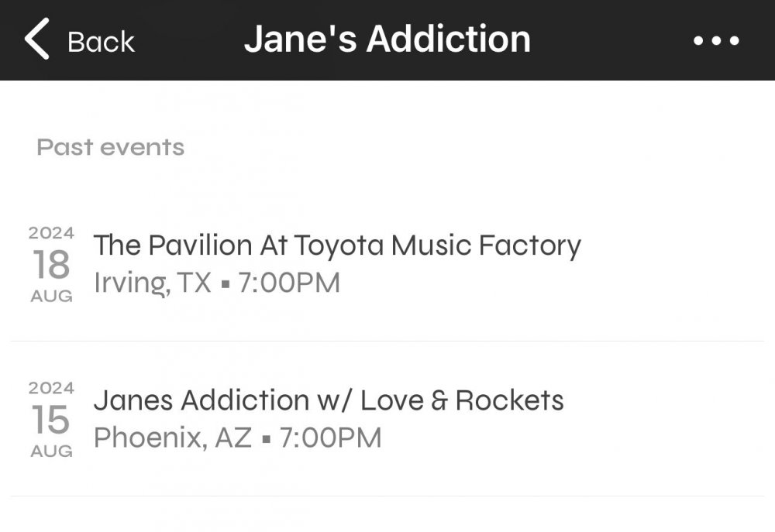Click the divider line below the Irving event

[x=387, y=341]
